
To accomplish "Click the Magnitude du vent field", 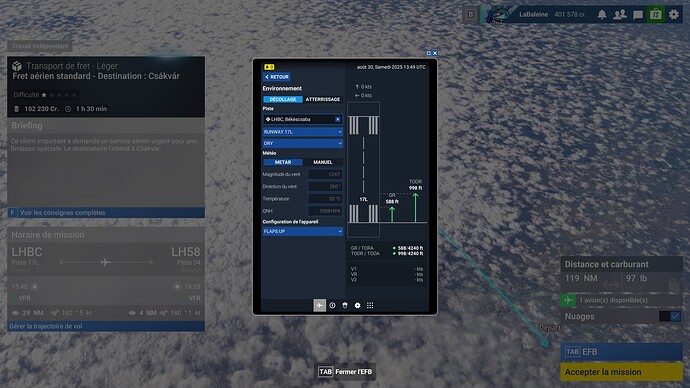I will tap(325, 174).
